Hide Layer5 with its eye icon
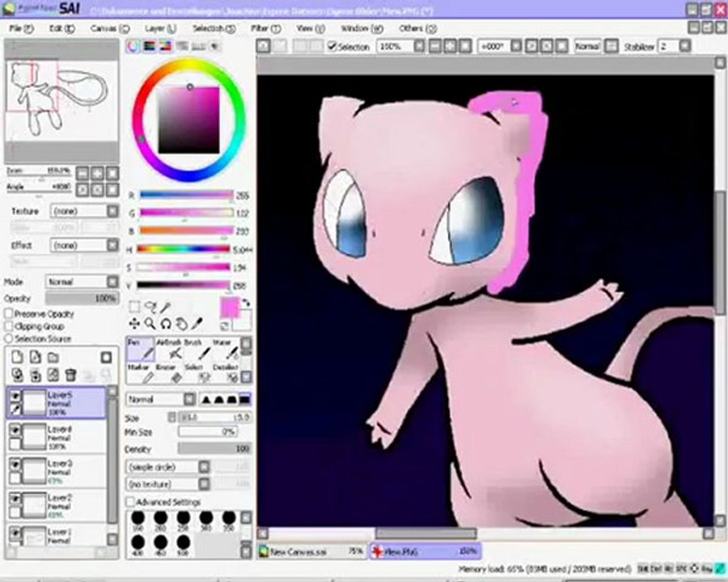The width and height of the screenshot is (728, 582). point(15,396)
